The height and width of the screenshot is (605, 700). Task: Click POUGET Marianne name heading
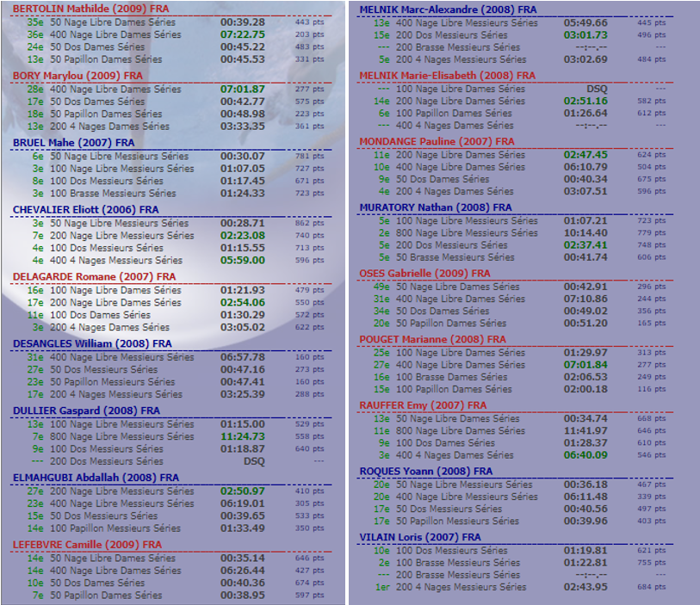point(432,340)
